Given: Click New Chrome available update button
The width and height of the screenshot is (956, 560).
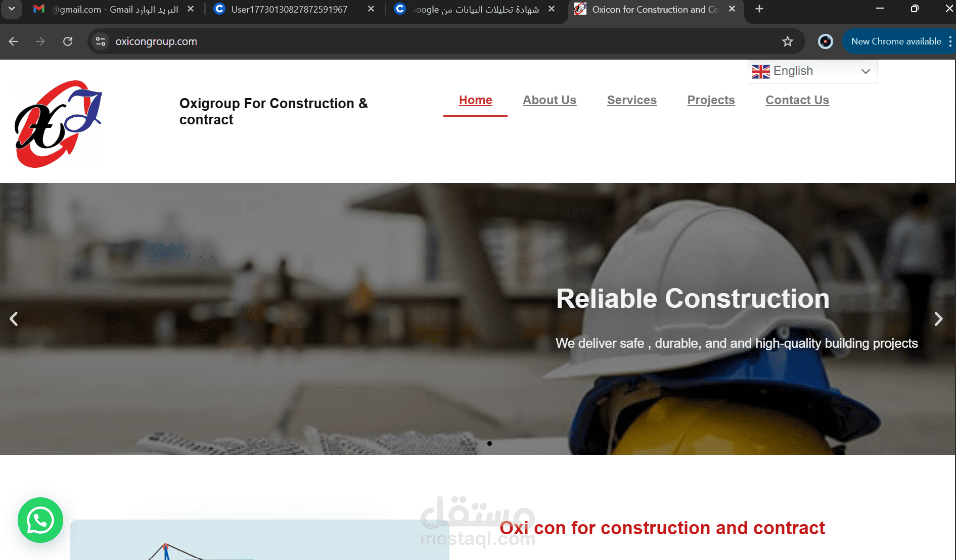Looking at the screenshot, I should click(895, 41).
